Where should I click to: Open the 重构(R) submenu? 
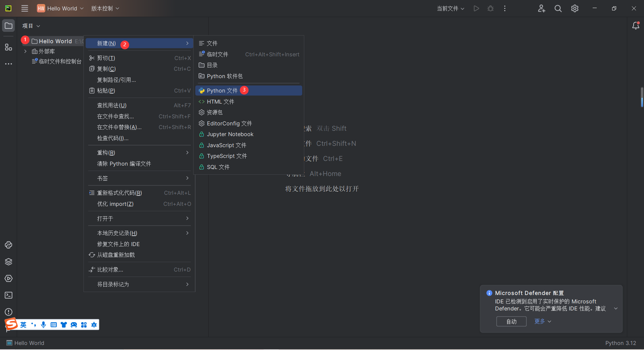pos(140,153)
